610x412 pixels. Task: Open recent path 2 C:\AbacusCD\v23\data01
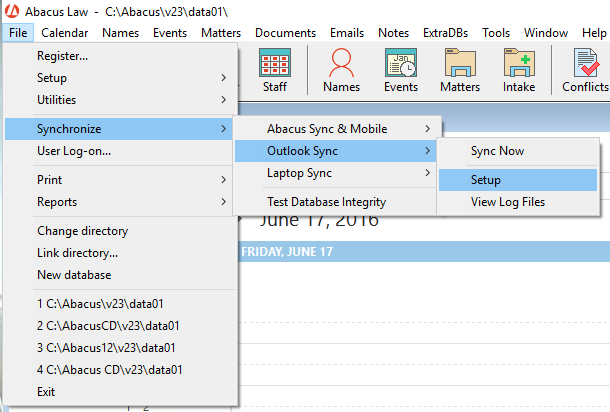(118, 326)
